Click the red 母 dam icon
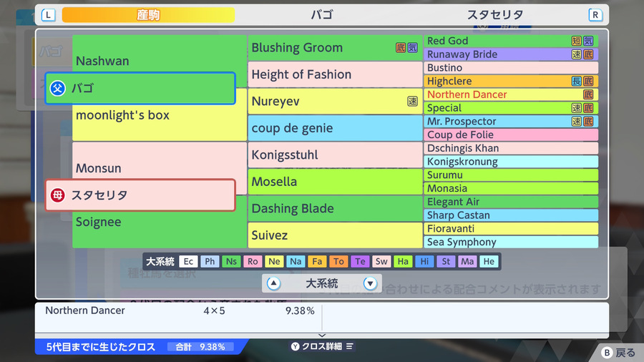 57,195
